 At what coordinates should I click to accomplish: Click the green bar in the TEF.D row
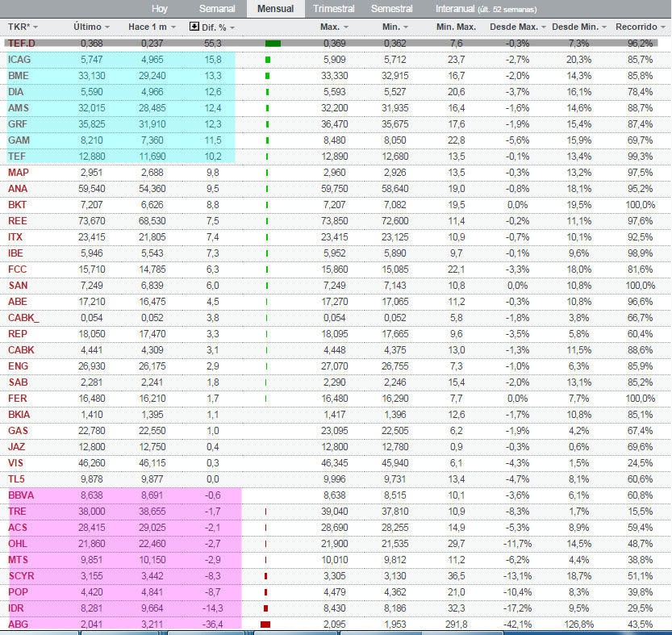click(273, 43)
